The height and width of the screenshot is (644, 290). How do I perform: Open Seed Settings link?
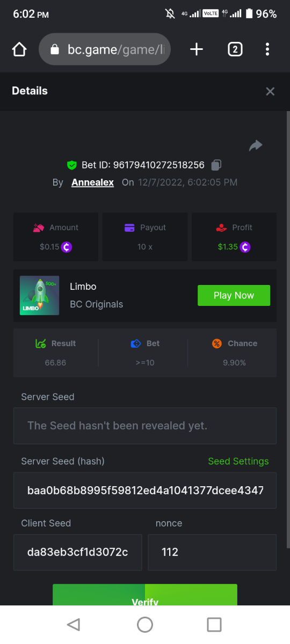238,462
